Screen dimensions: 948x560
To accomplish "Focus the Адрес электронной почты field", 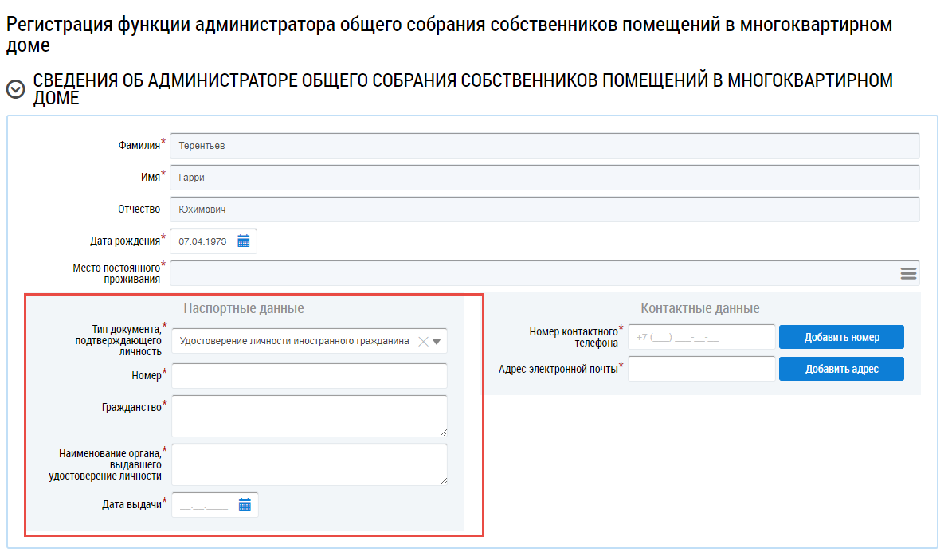I will [x=701, y=369].
